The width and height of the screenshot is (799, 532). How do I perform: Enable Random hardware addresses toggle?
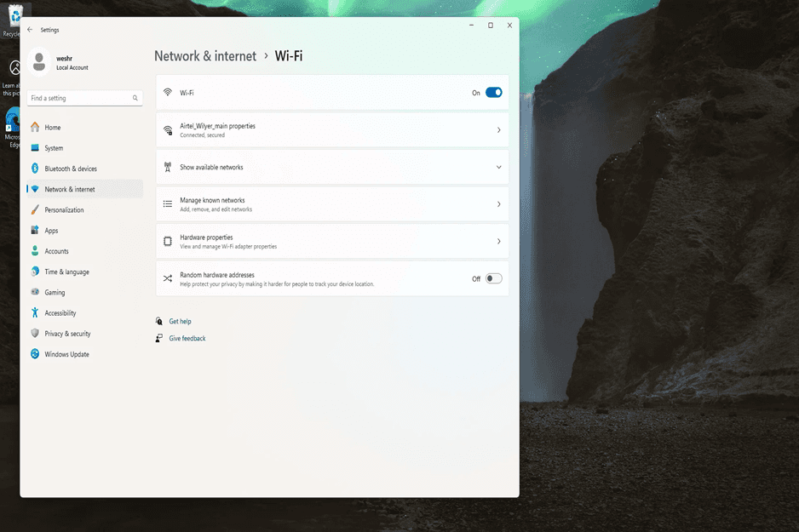point(493,278)
